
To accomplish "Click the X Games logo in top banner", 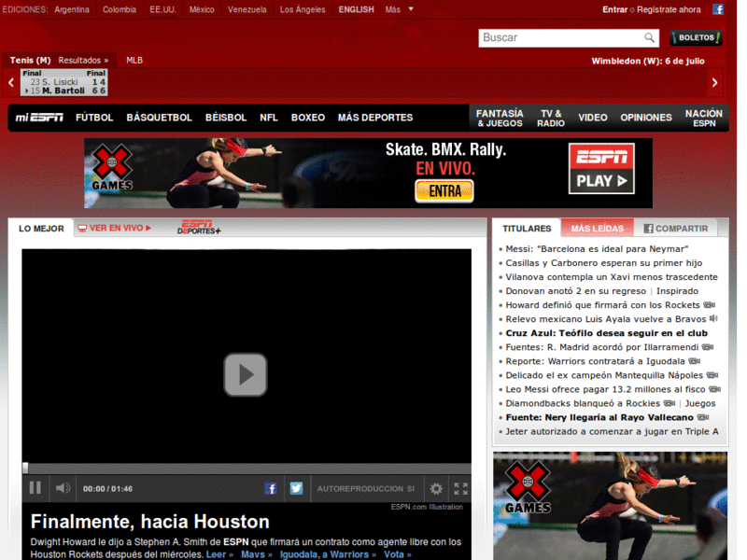I will [112, 168].
